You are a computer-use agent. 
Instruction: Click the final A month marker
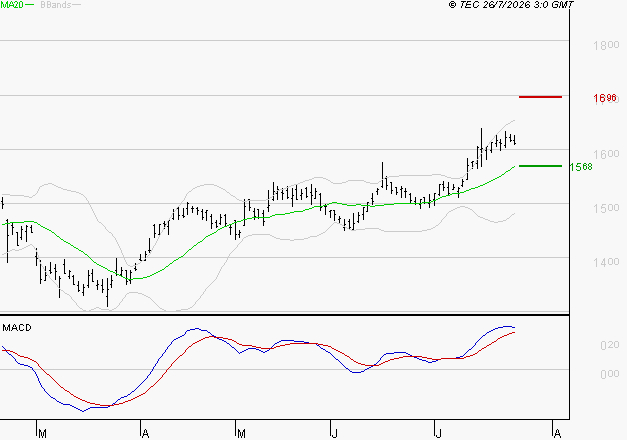pyautogui.click(x=557, y=433)
